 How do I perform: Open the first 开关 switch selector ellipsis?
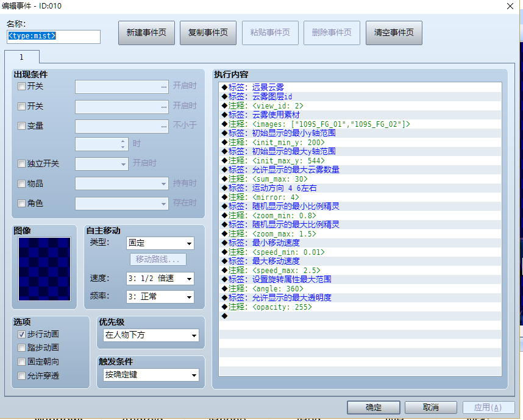[163, 87]
